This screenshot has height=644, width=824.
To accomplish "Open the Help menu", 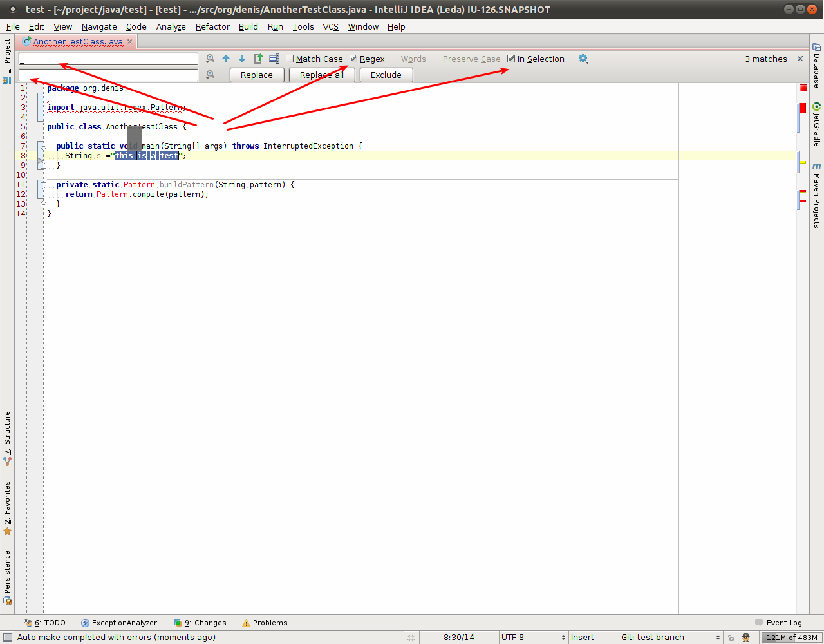I will 396,26.
